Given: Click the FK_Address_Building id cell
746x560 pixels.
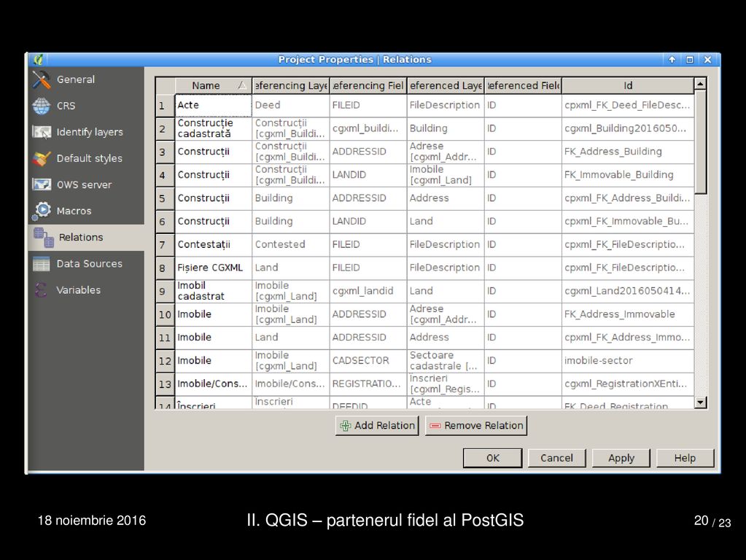Looking at the screenshot, I should point(628,152).
